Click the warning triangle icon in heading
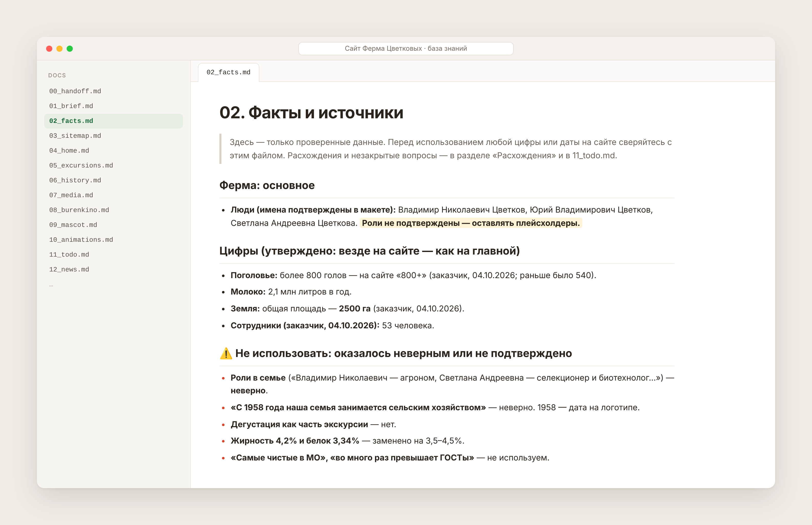This screenshot has width=812, height=525. [226, 353]
